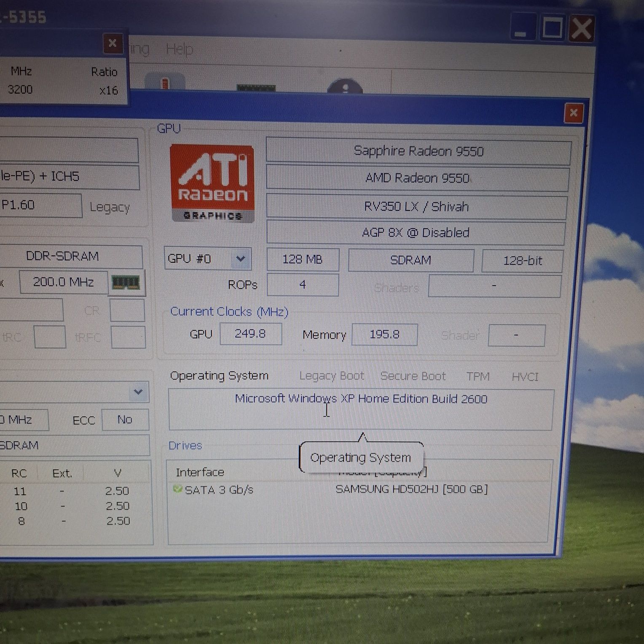Click the Secure Boot indicator
Screen dimensions: 644x644
[x=413, y=376]
